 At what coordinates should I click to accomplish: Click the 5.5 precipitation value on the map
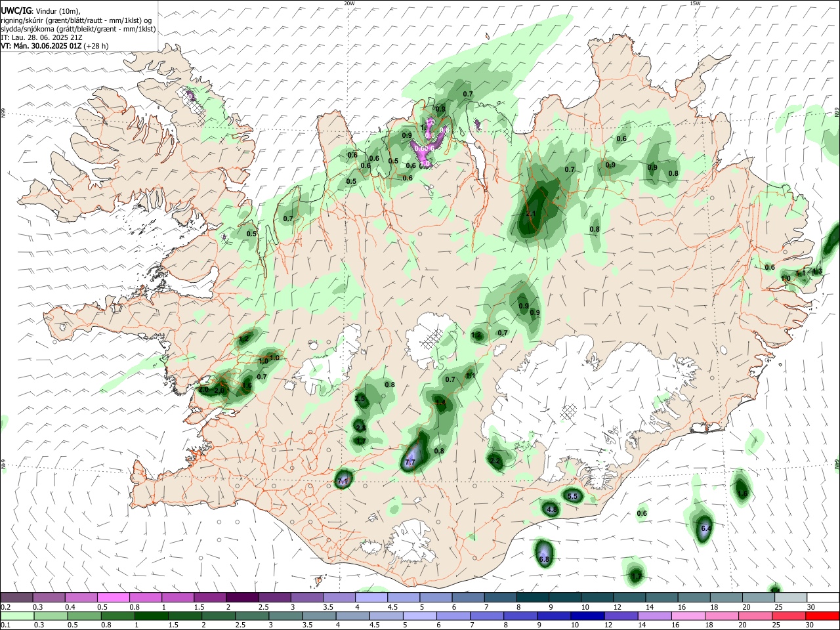572,496
